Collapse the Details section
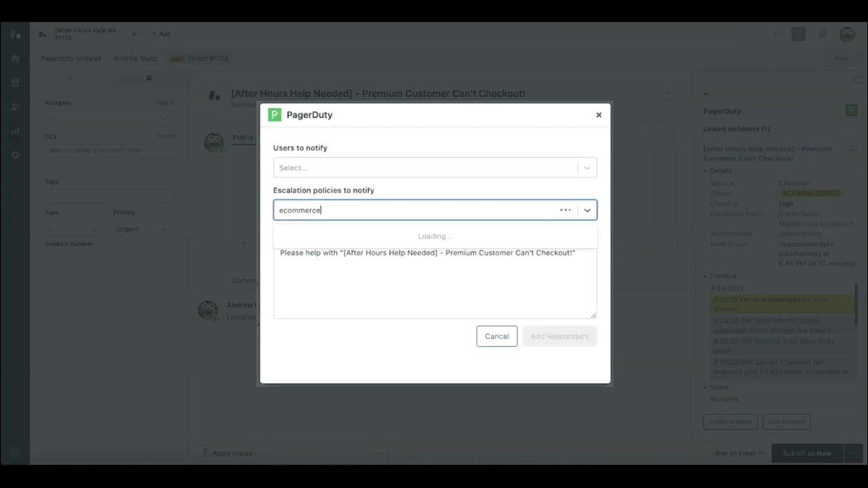868x488 pixels. [717, 171]
